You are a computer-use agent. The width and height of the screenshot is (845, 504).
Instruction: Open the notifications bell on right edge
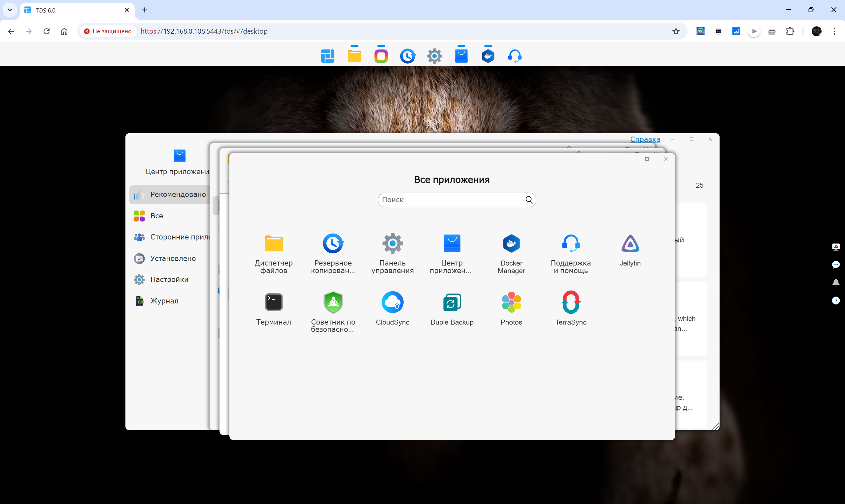[x=835, y=283]
